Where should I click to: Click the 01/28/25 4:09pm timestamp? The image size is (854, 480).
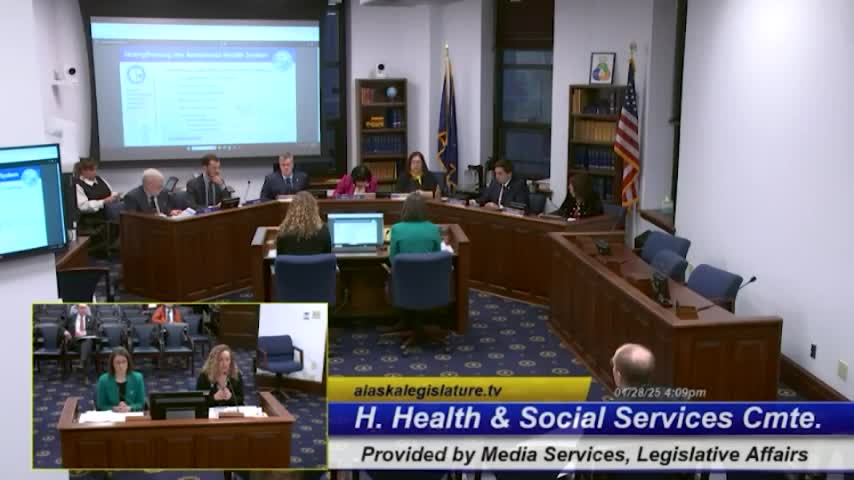click(660, 393)
